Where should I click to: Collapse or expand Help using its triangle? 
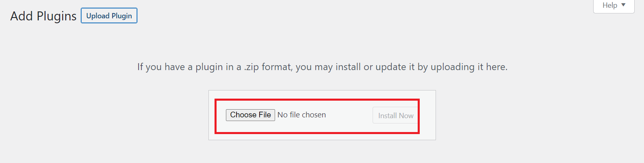coord(623,5)
